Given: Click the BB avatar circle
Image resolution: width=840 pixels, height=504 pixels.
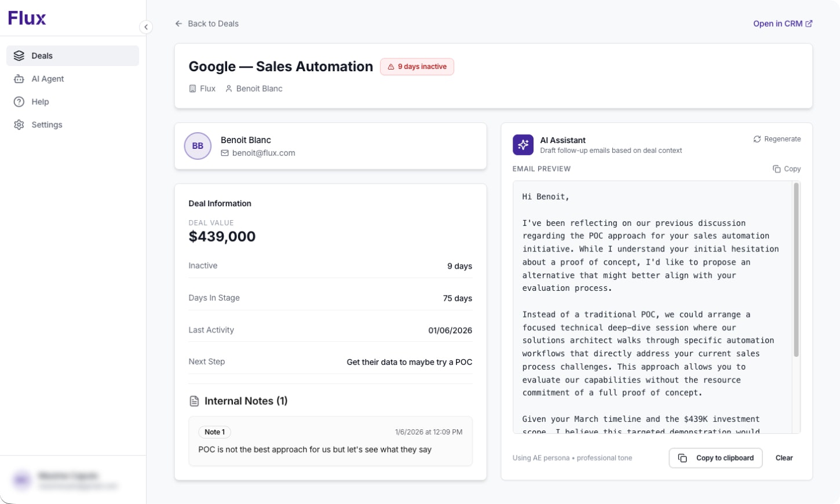Looking at the screenshot, I should pos(198,146).
